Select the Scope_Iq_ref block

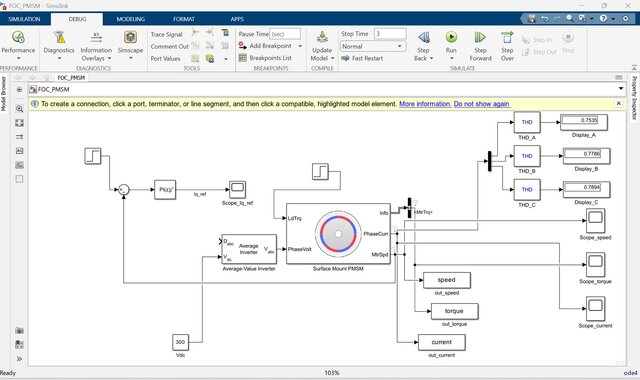coord(238,190)
